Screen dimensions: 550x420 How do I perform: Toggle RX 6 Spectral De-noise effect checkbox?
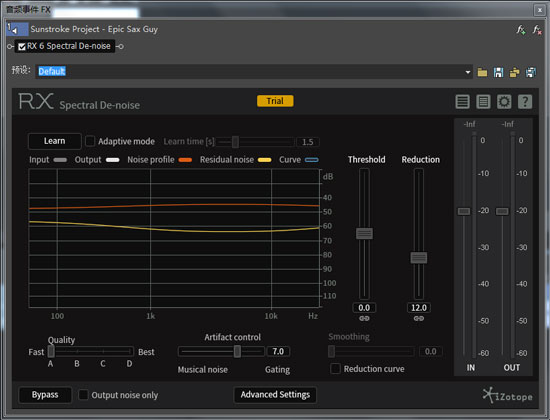tap(22, 46)
